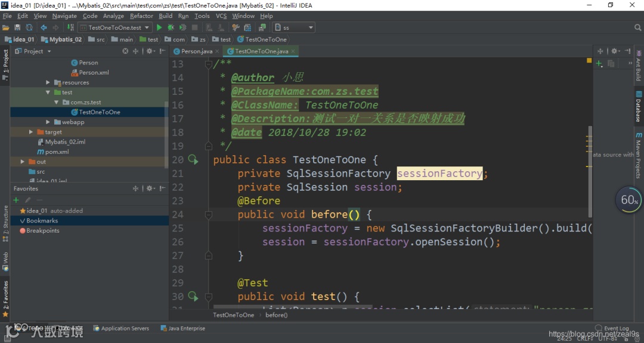Close the TestOneToOne.java editor tab
Screen dimensions: 644x343
[x=293, y=51]
